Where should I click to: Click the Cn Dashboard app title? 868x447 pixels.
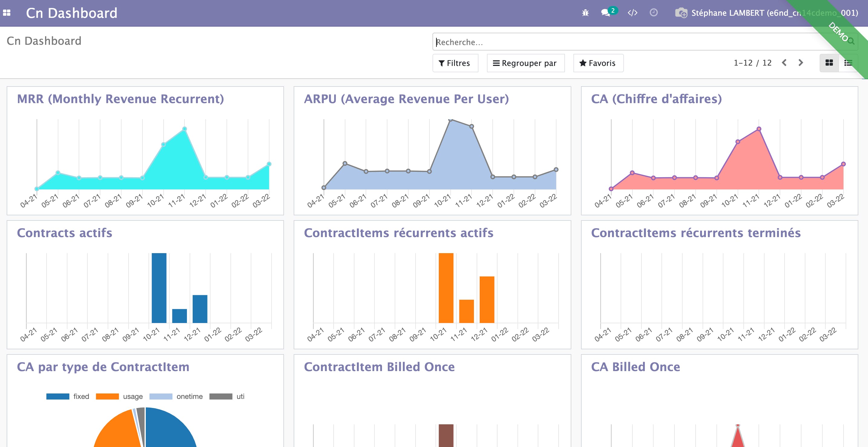point(71,13)
